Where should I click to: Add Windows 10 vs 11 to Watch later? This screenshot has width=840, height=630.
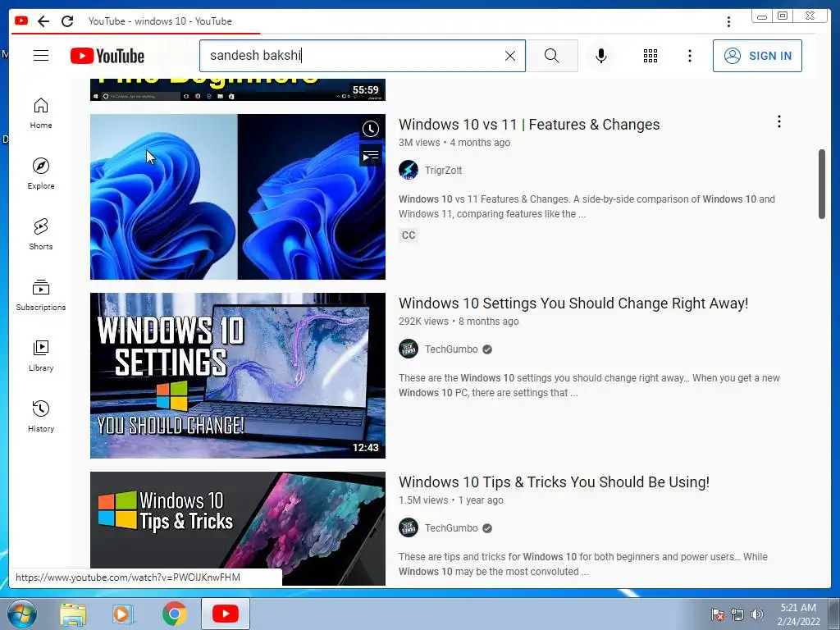pyautogui.click(x=371, y=129)
